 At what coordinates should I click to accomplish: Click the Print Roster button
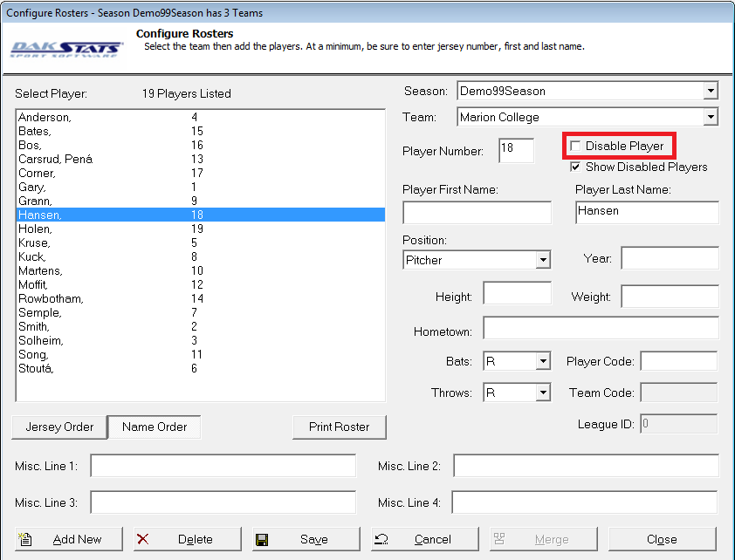pos(339,427)
